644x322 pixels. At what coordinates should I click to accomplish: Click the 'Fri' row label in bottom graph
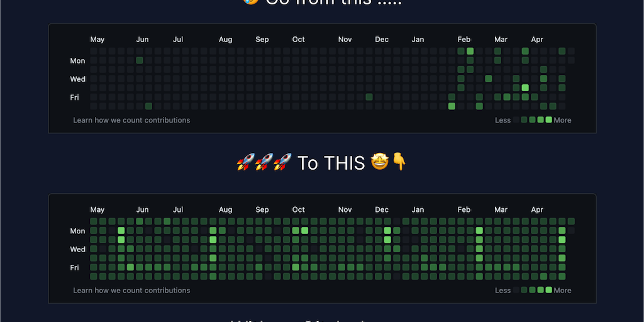coord(75,268)
